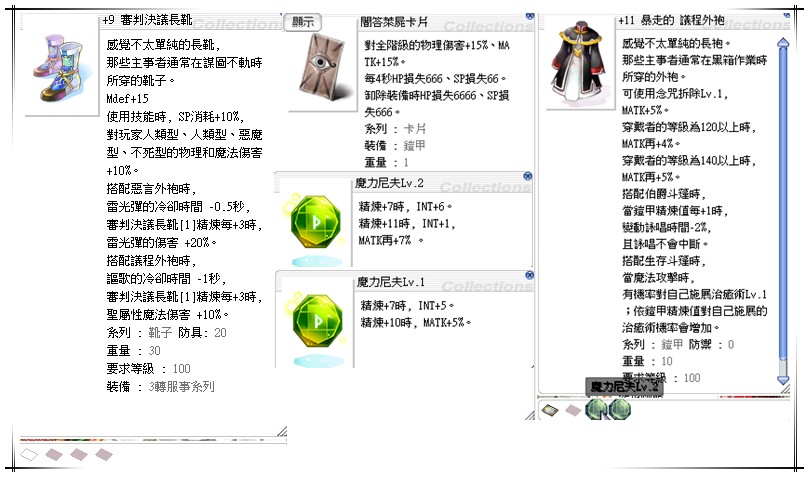Click the first green gem slot under the robe
This screenshot has height=477, width=809.
point(596,408)
